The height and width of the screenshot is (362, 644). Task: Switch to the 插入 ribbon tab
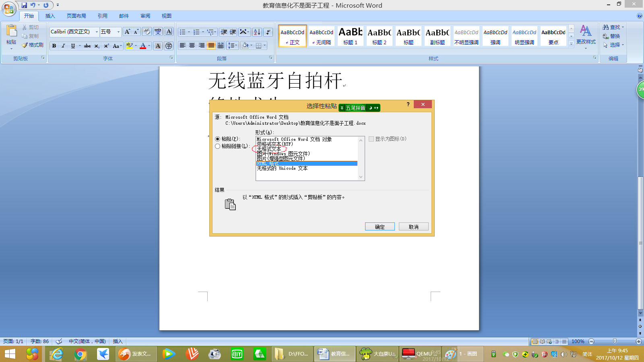coord(51,16)
